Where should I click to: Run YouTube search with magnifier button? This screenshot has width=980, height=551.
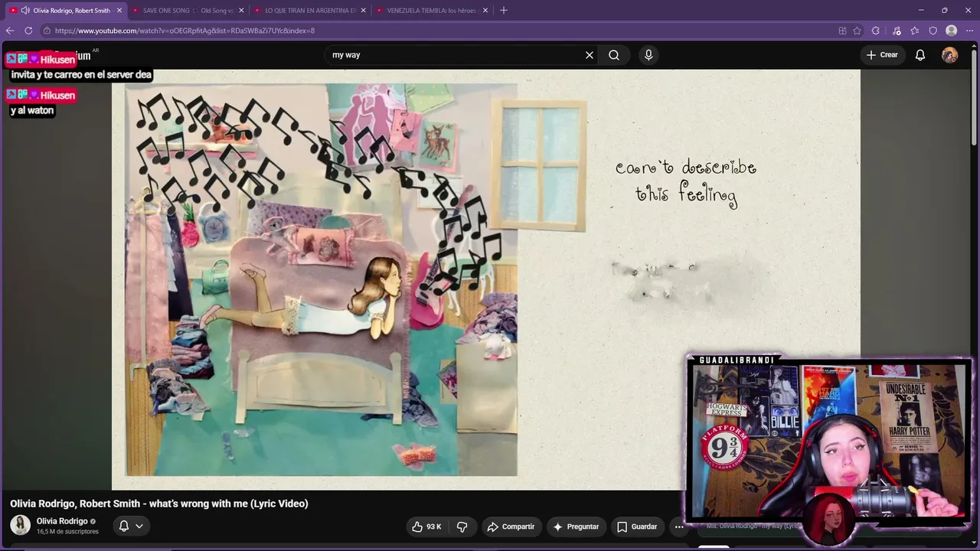click(614, 55)
